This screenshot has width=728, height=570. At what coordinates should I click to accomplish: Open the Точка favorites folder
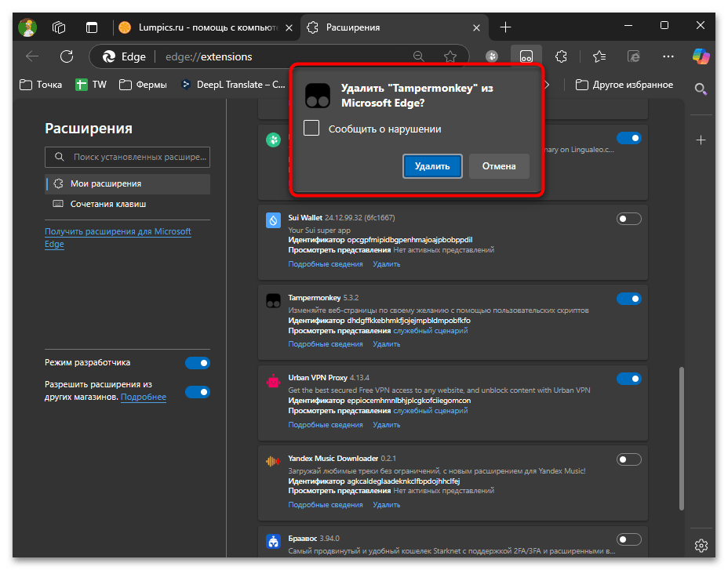41,85
